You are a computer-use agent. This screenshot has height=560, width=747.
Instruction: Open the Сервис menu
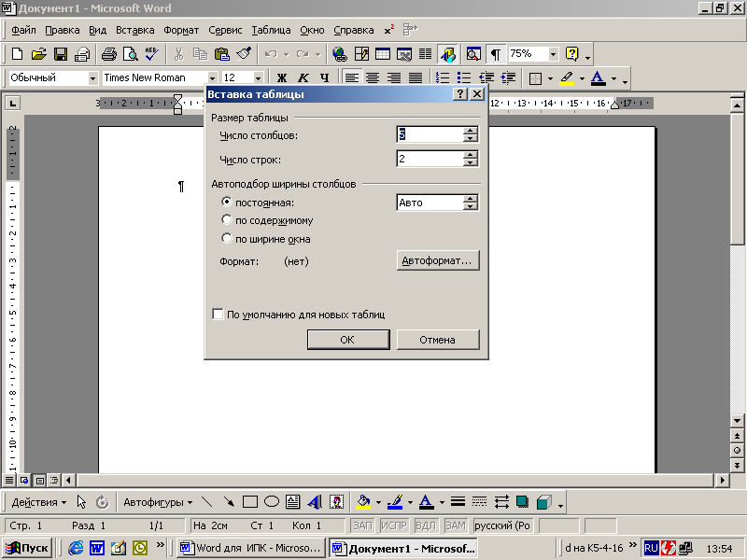[x=225, y=30]
